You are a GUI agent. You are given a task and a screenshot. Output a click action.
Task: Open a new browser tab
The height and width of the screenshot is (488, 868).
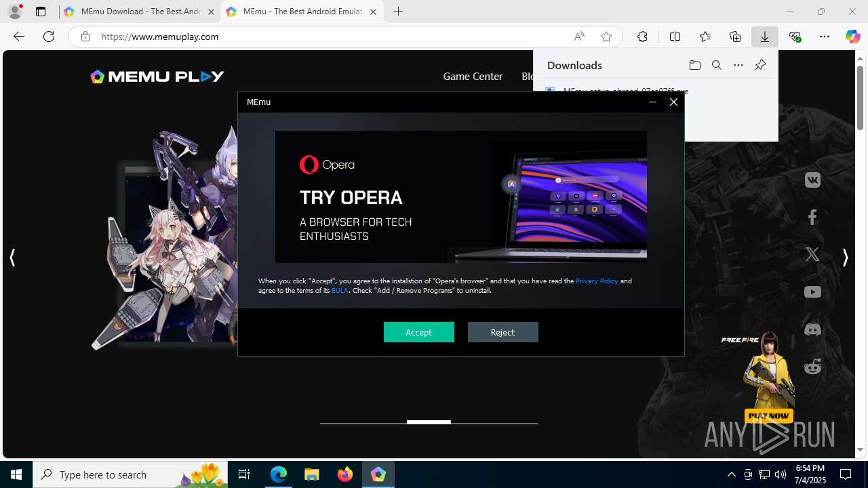399,12
